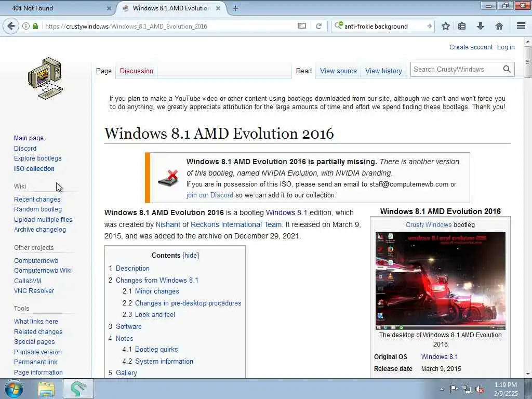
Task: Open the View history tab
Action: (383, 71)
